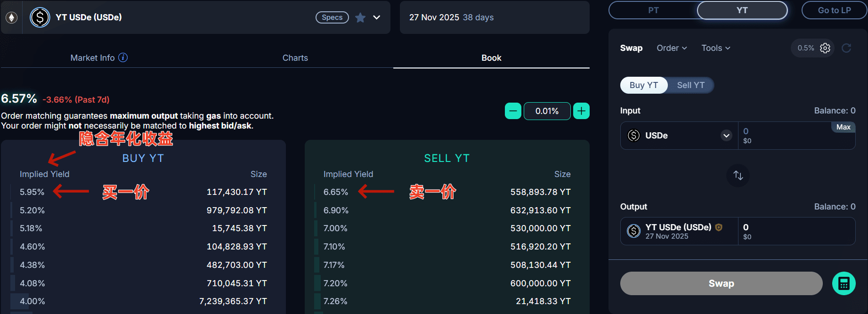Screen dimensions: 868x314
Task: Show Market Info tooltip icon
Action: click(123, 57)
